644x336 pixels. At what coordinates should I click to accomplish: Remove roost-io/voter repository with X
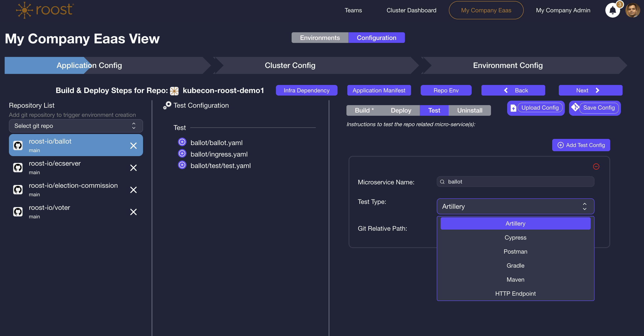[x=133, y=212]
